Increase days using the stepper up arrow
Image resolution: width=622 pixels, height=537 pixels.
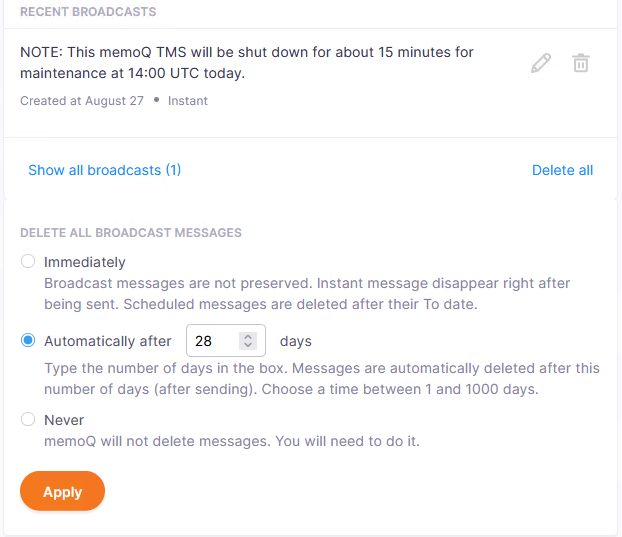tap(248, 336)
